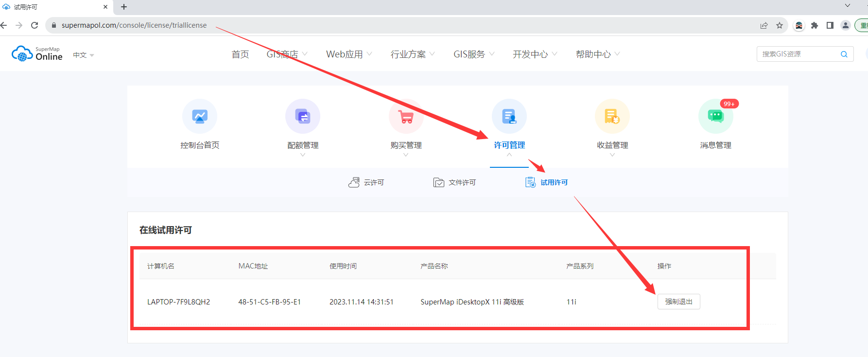Open the 购买管理 shopping cart icon
Image resolution: width=868 pixels, height=357 pixels.
(x=406, y=117)
